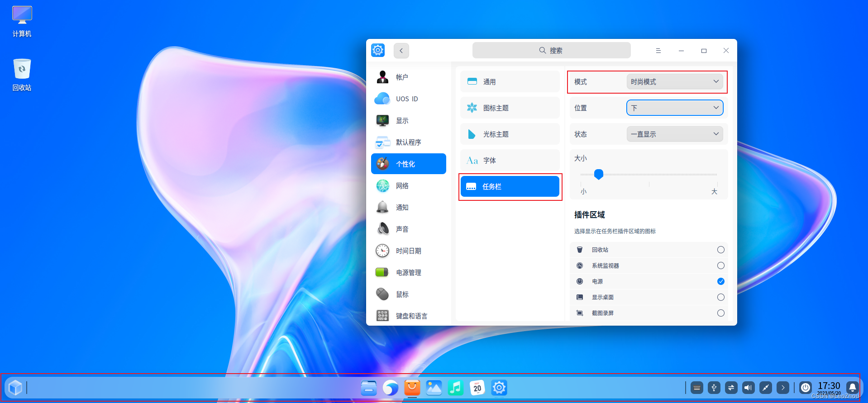Open the app store in the dock

[x=412, y=388]
